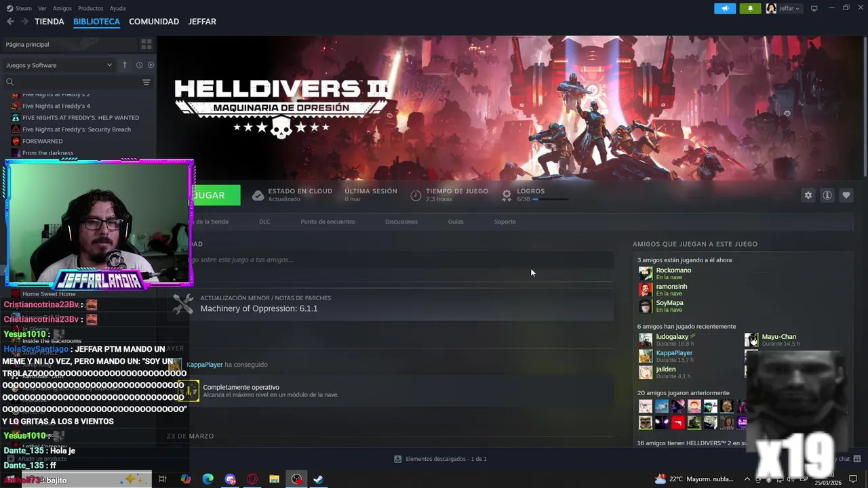
Task: Open downloads status Elementos descargados
Action: click(x=446, y=459)
